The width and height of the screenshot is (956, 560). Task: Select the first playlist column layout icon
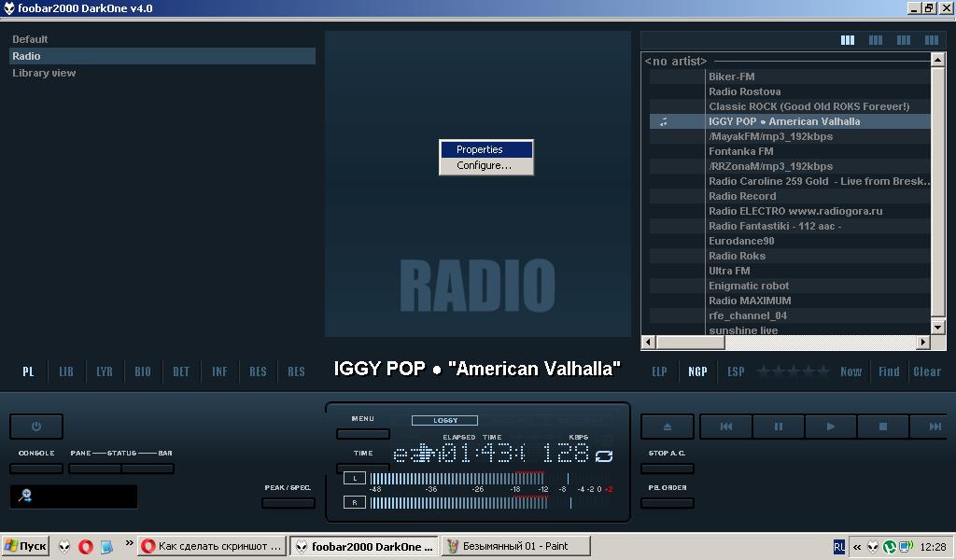click(848, 40)
